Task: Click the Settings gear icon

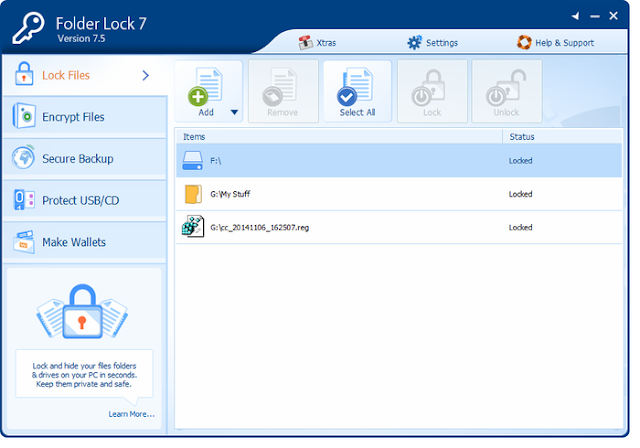Action: click(414, 42)
